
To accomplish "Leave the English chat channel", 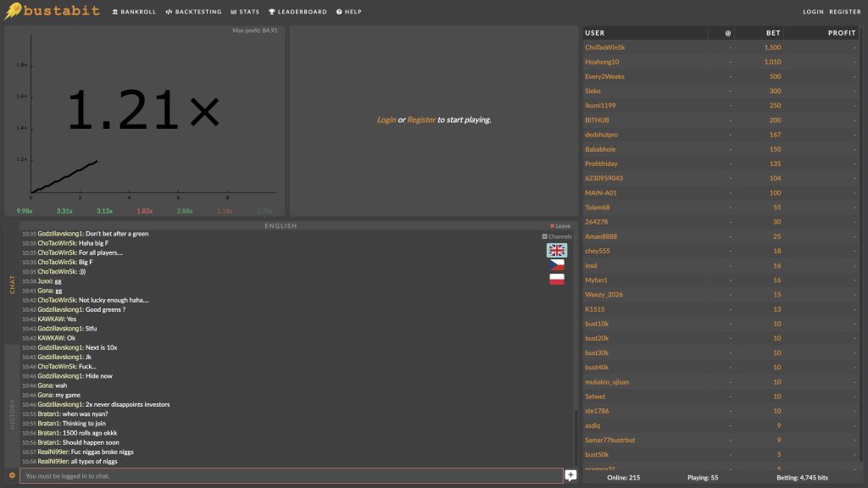I will tap(559, 225).
